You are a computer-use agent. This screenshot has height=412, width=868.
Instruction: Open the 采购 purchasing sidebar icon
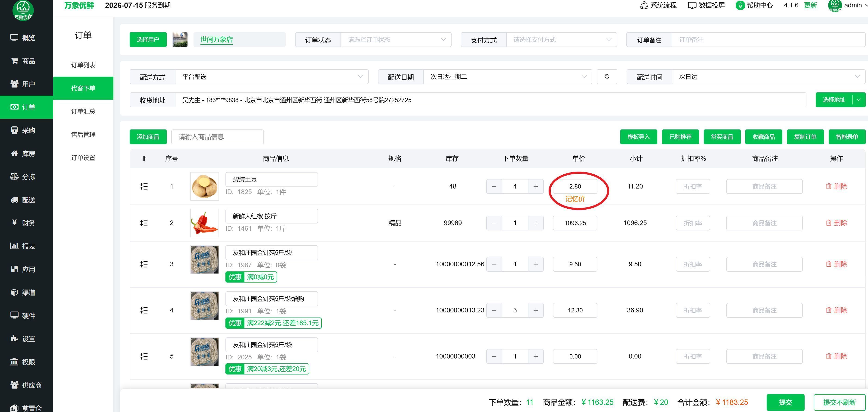pos(14,130)
